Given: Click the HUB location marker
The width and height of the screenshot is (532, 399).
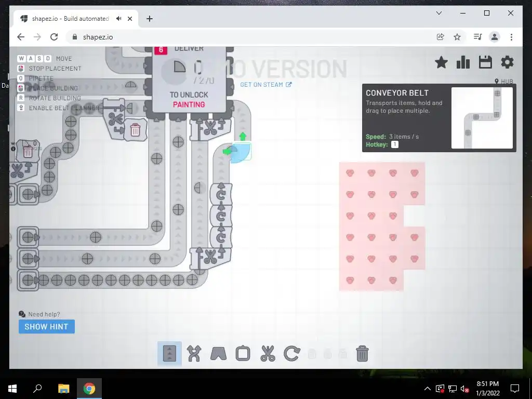Looking at the screenshot, I should point(504,82).
